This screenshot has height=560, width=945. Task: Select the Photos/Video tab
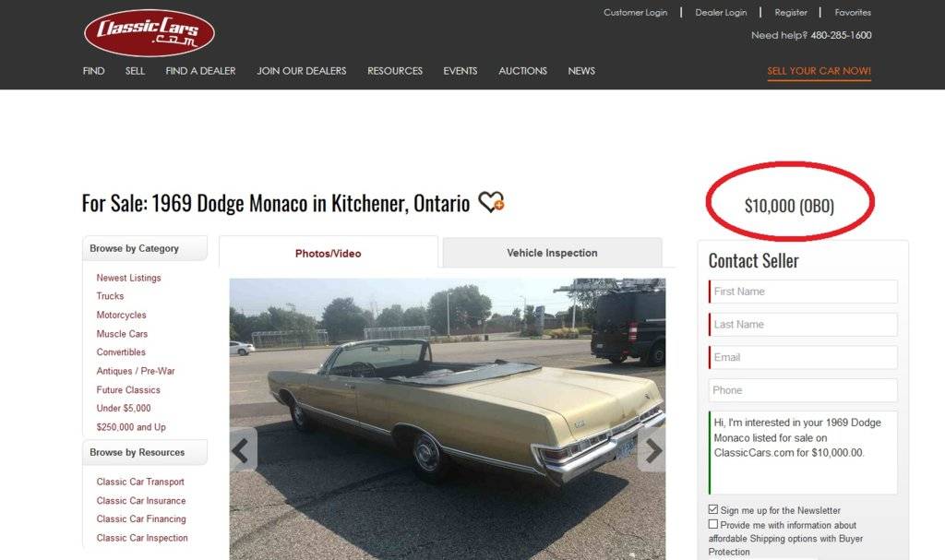pyautogui.click(x=328, y=253)
